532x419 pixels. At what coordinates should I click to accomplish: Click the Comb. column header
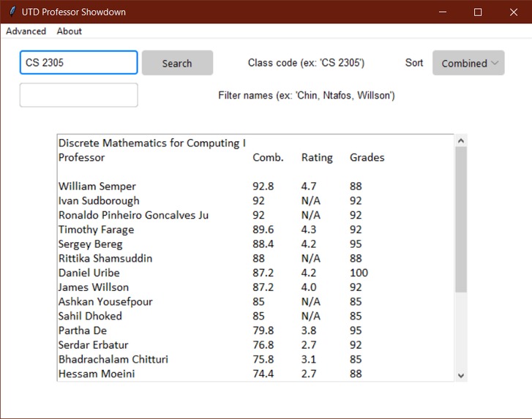click(268, 157)
